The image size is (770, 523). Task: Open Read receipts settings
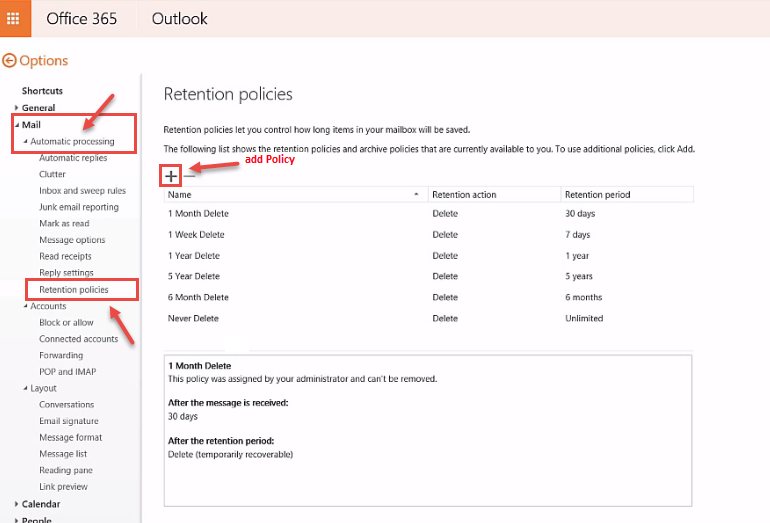(x=65, y=256)
